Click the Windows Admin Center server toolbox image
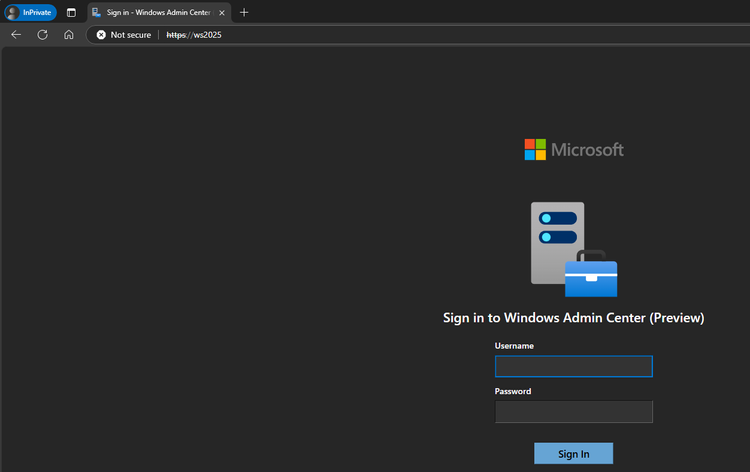 [x=574, y=249]
